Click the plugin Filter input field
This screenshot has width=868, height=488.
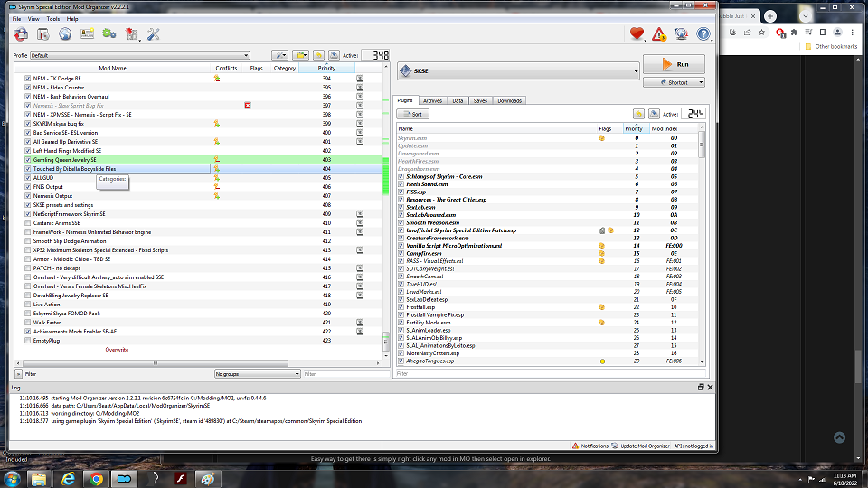(x=551, y=374)
